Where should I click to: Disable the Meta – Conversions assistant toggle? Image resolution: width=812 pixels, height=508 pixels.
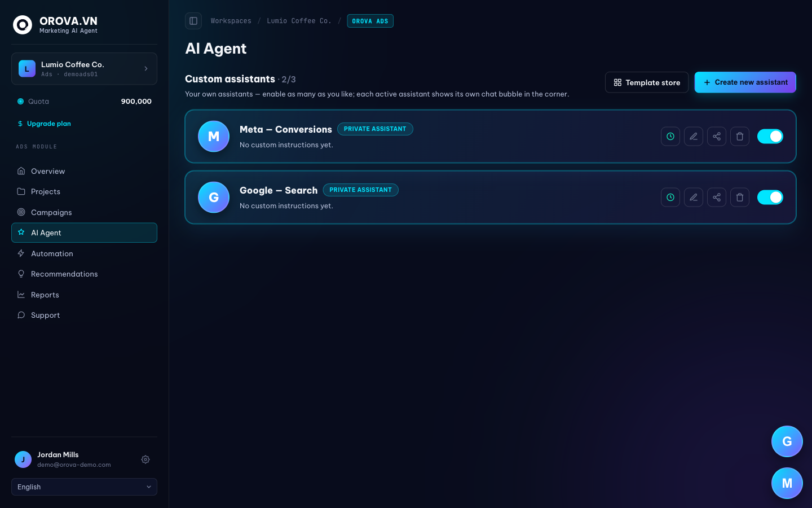coord(770,136)
